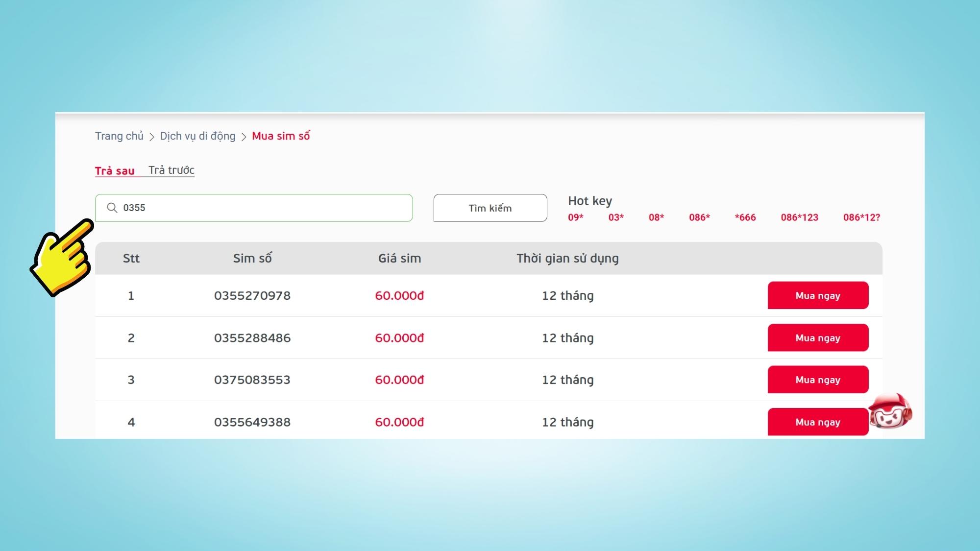Screen dimensions: 980x551
Task: Click Mua sim số breadcrumb
Action: pos(281,136)
